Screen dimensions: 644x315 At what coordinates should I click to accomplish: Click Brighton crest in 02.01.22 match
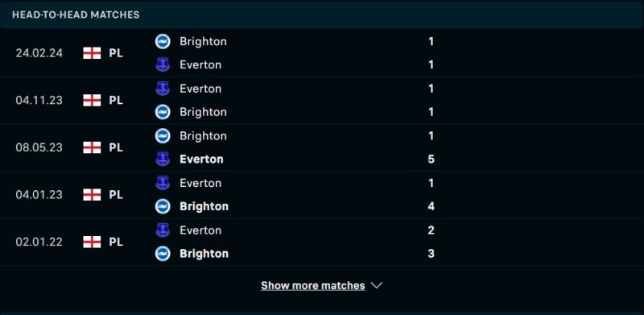tap(163, 253)
